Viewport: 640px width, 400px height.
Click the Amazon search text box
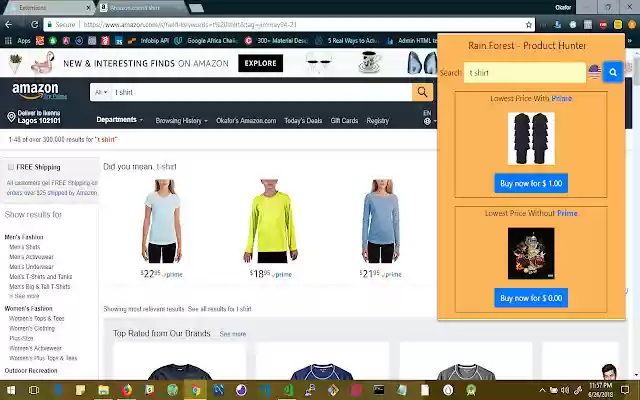point(261,92)
